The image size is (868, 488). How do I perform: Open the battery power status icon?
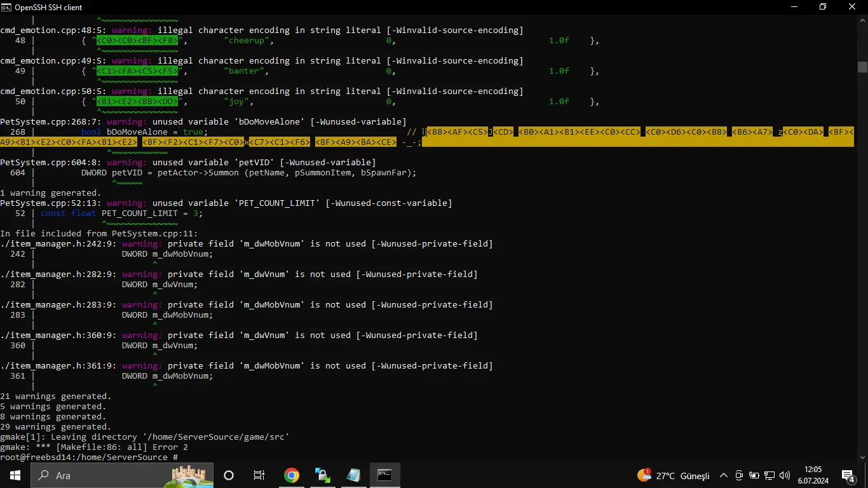point(754,475)
